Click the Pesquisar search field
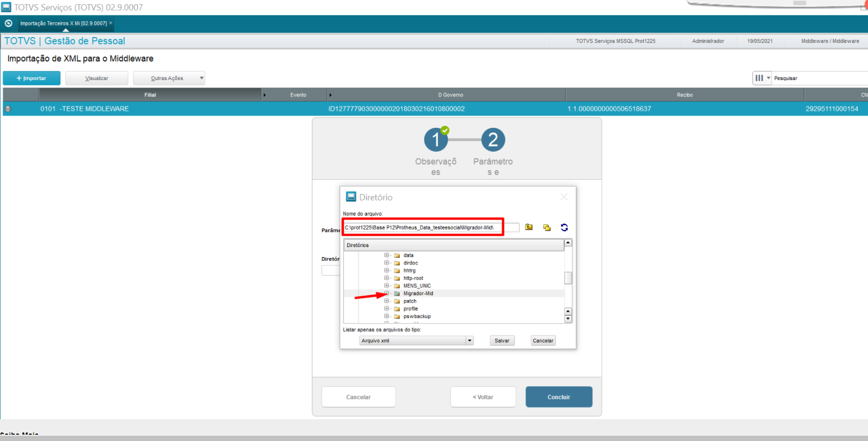 [820, 78]
